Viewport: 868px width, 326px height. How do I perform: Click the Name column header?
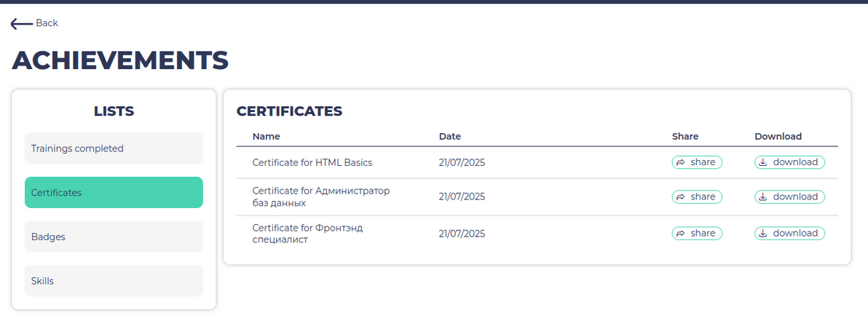[267, 136]
